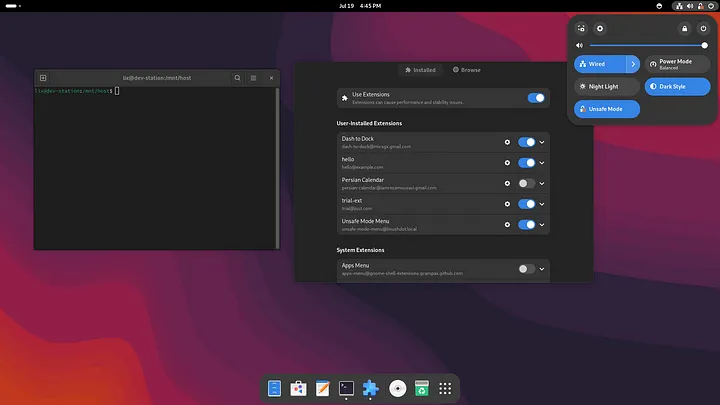Switch to the Installed tab
720x405 pixels.
click(420, 70)
